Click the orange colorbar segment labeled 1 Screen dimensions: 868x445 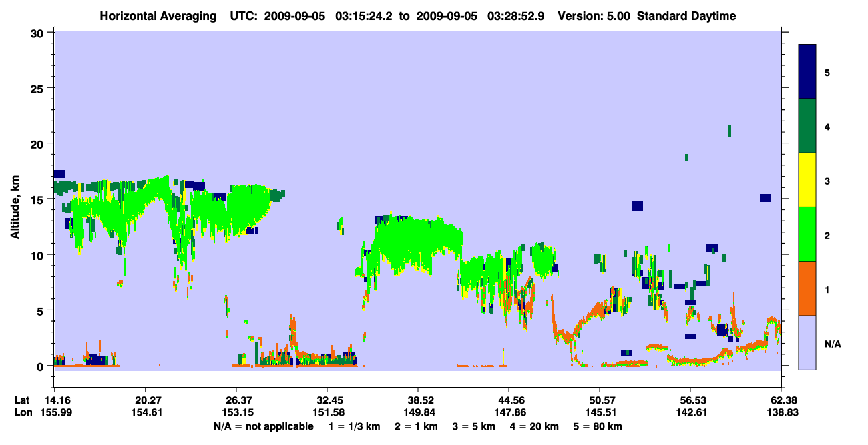[807, 288]
